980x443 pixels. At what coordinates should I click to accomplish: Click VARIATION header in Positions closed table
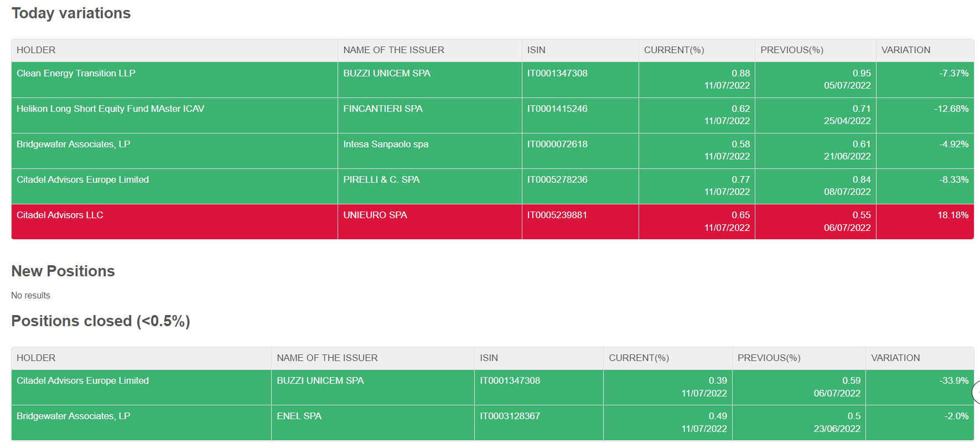[895, 358]
